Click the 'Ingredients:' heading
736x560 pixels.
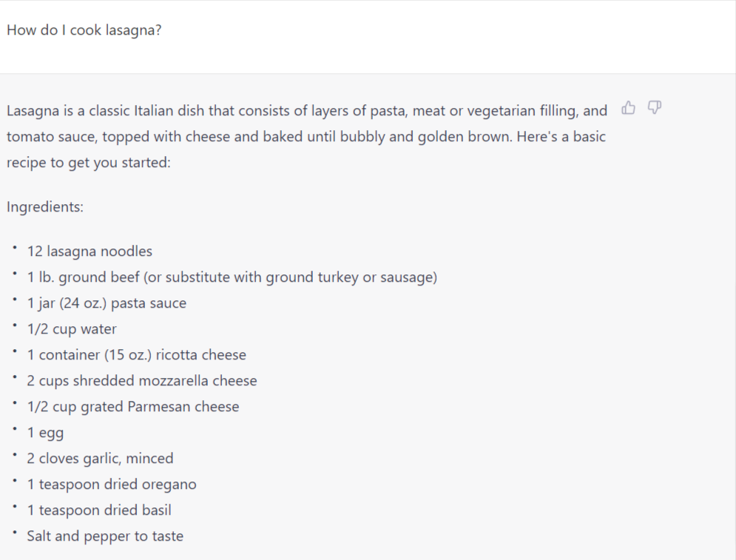tap(45, 207)
